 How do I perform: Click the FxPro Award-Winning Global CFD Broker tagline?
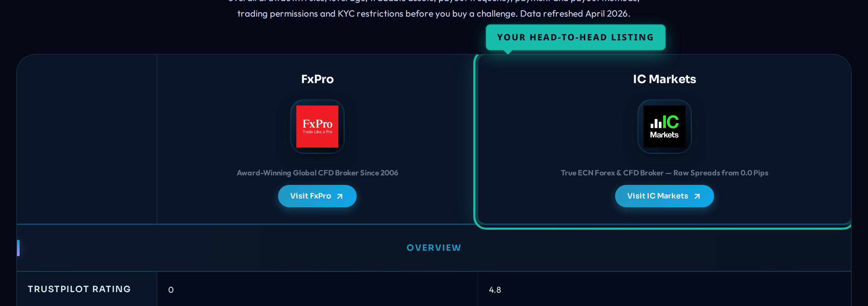(x=317, y=173)
